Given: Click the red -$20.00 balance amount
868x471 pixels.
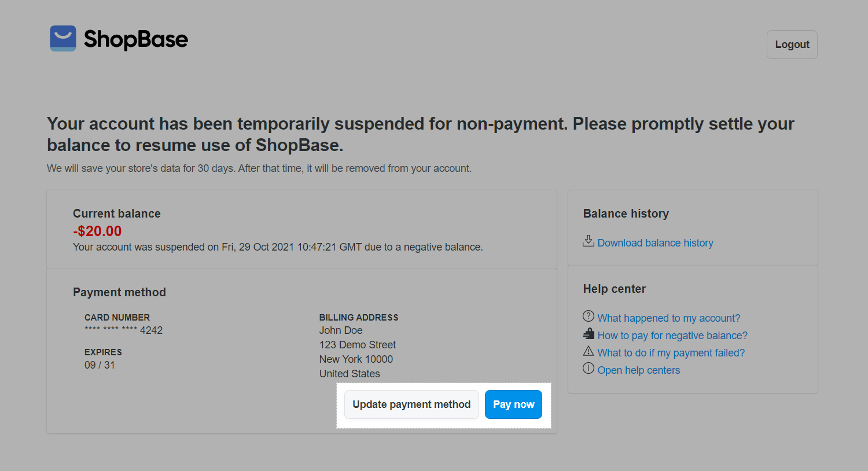Looking at the screenshot, I should click(97, 231).
